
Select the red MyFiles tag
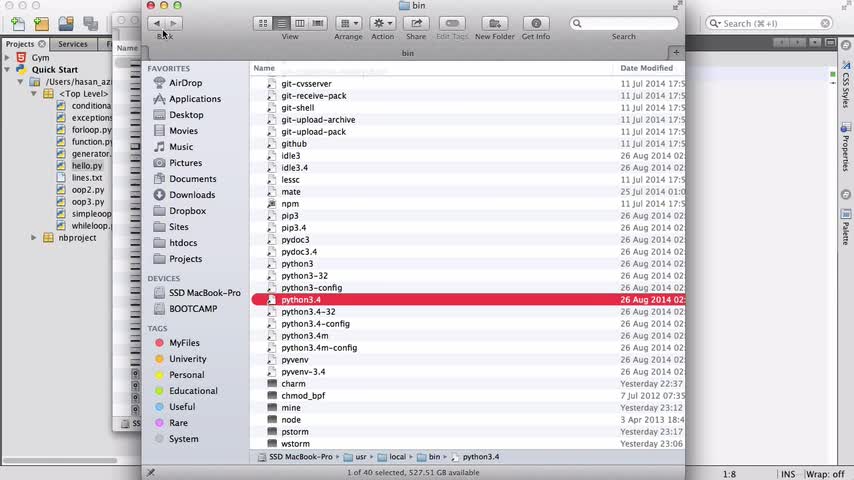[184, 343]
